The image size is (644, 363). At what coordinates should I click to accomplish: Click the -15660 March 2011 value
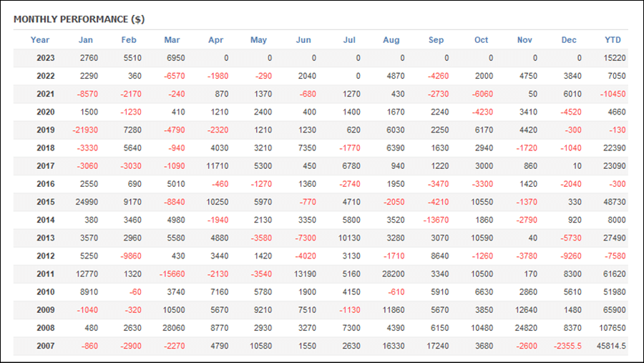(x=172, y=274)
